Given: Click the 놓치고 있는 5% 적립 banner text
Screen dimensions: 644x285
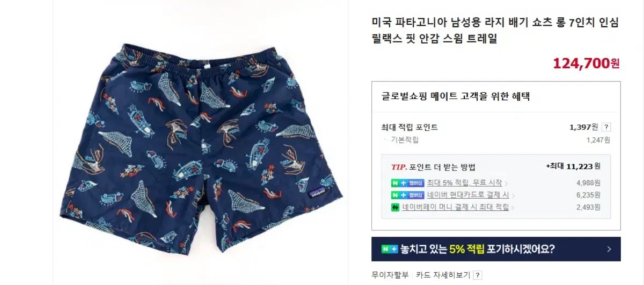Looking at the screenshot, I should click(x=478, y=250).
